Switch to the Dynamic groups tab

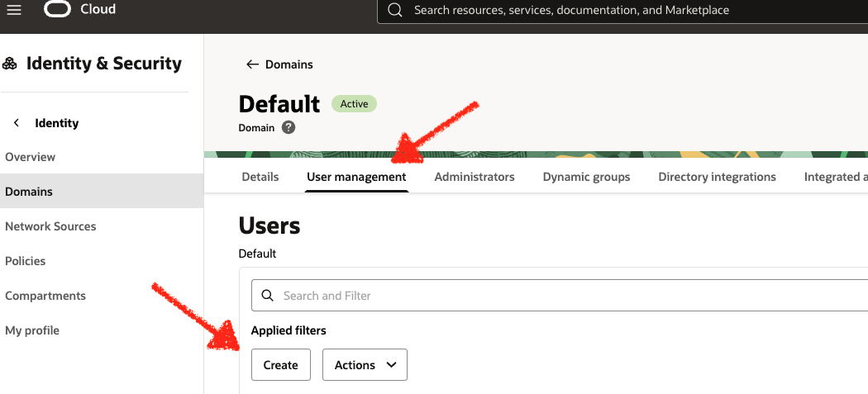point(586,177)
